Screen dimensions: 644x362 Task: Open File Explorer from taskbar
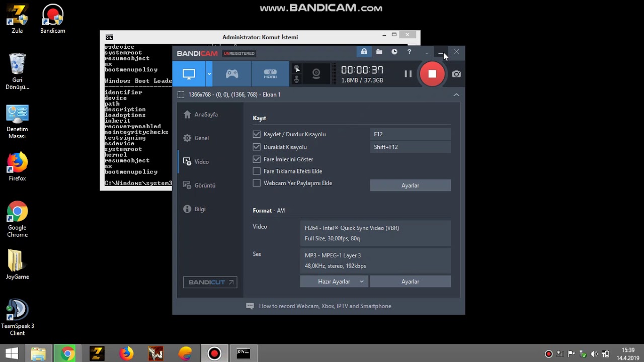(38, 353)
